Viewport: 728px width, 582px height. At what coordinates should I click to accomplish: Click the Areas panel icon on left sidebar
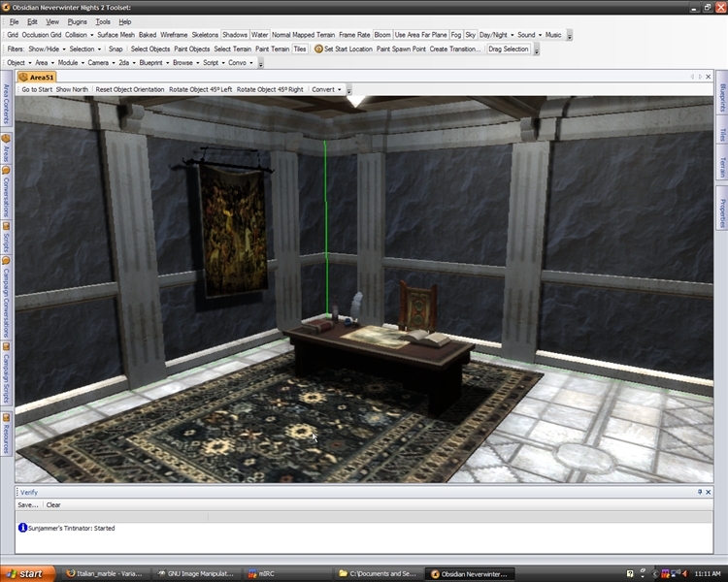[x=6, y=139]
